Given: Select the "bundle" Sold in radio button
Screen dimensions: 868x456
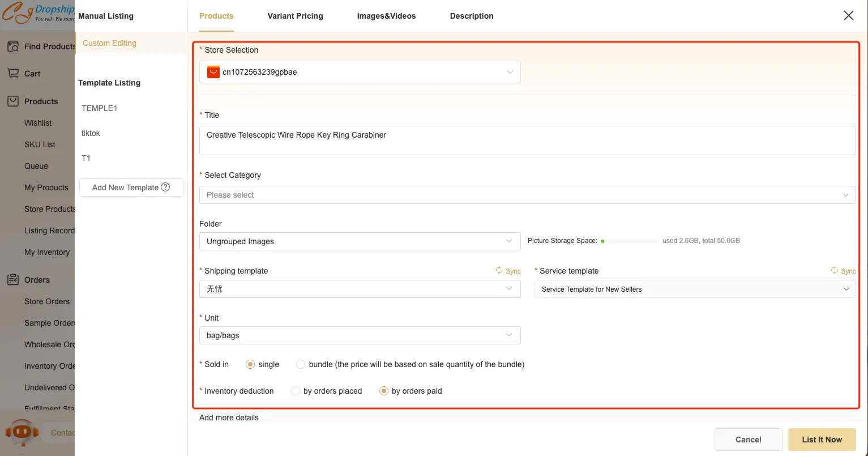Looking at the screenshot, I should (x=301, y=364).
